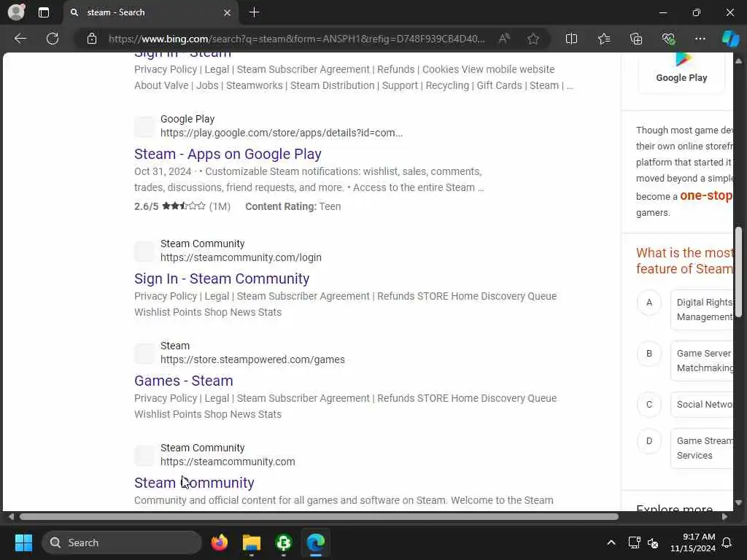Click the vertical scrollbar thumb
This screenshot has height=560, width=747.
[x=738, y=271]
